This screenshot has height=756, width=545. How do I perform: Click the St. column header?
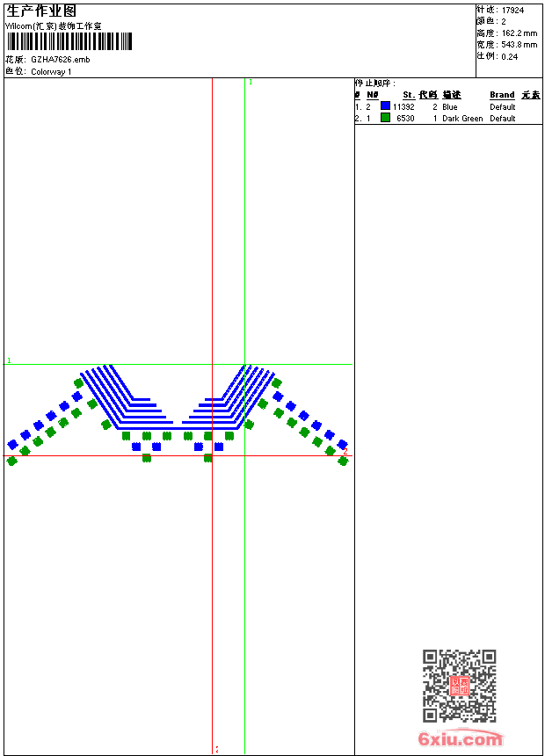click(409, 95)
